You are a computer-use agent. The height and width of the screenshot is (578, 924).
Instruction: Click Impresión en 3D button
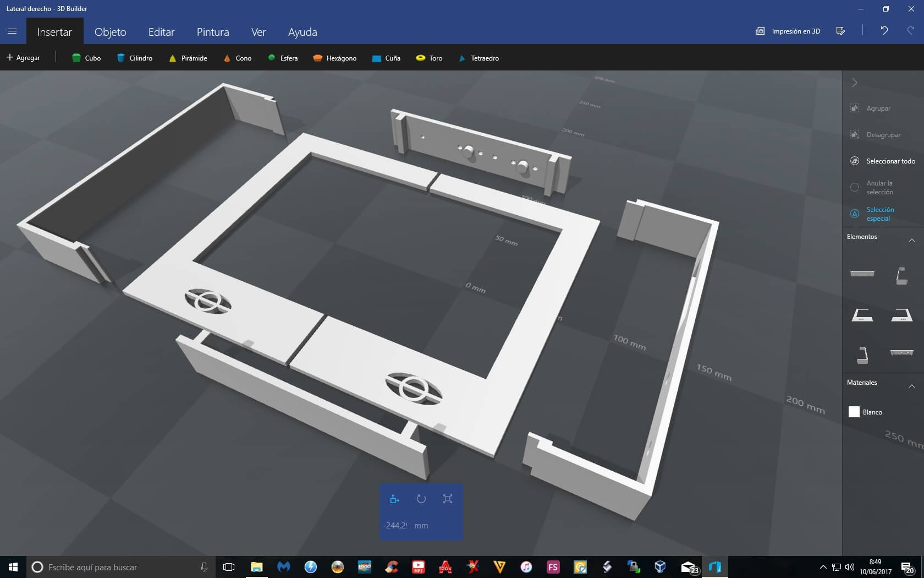point(788,31)
